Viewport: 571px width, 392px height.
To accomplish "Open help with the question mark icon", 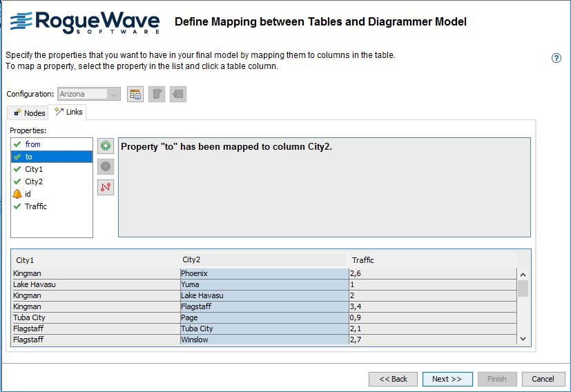I will point(557,59).
